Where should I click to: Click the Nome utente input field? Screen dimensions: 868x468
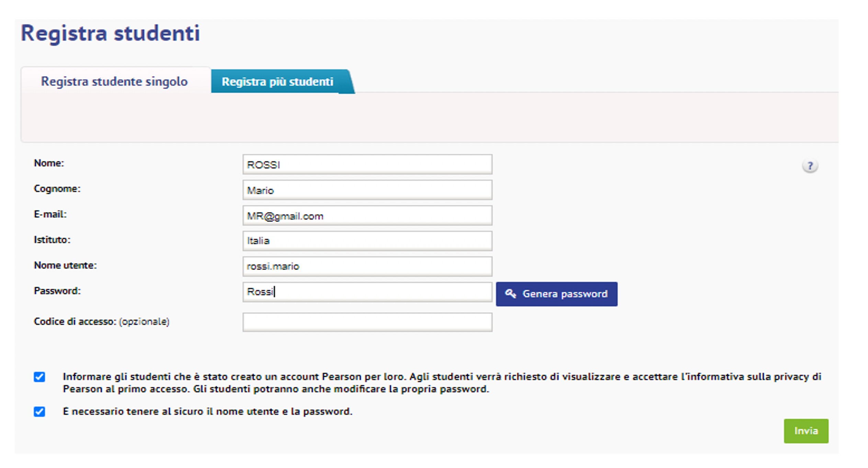tap(367, 266)
